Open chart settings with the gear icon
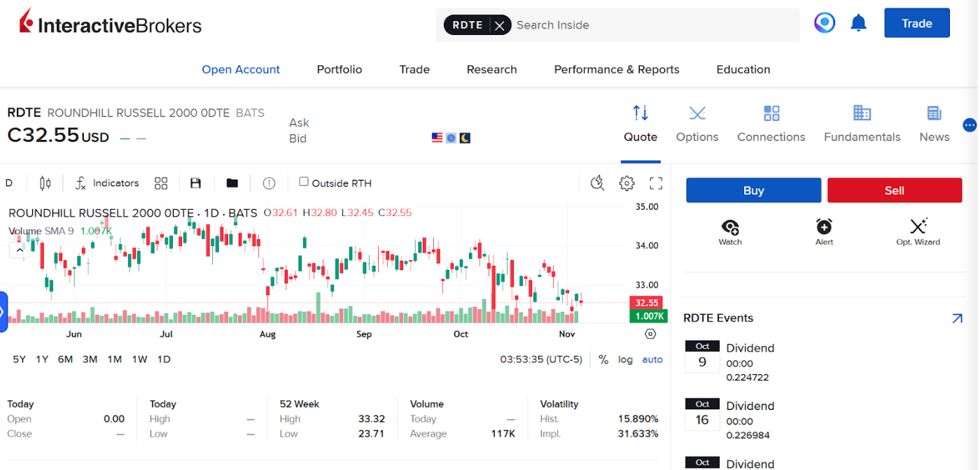Image resolution: width=980 pixels, height=470 pixels. 626,183
